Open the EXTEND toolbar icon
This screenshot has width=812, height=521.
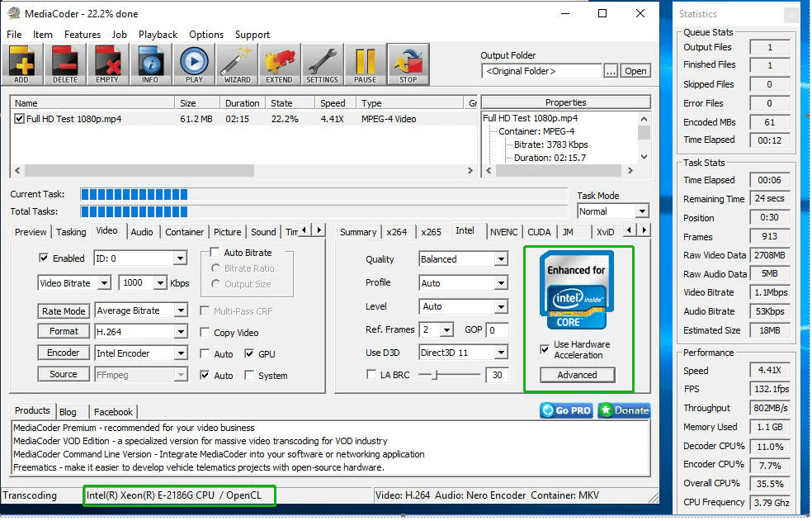point(279,64)
